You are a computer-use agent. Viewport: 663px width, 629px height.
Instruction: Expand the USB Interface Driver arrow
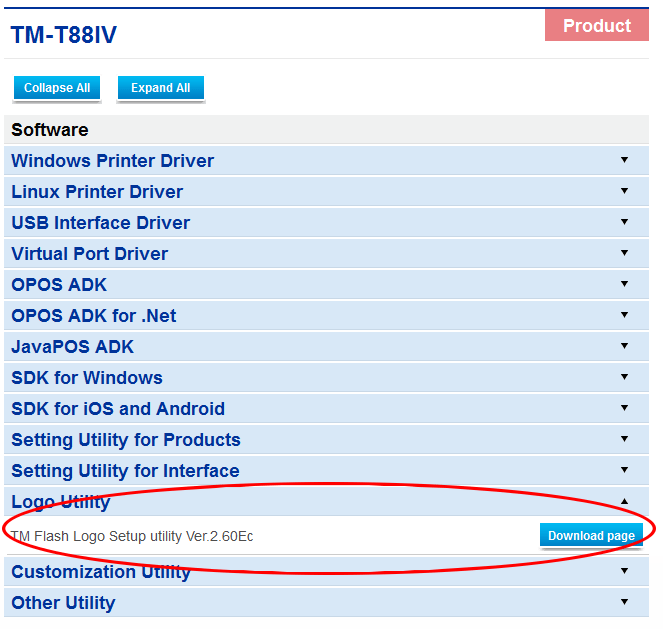pos(624,222)
